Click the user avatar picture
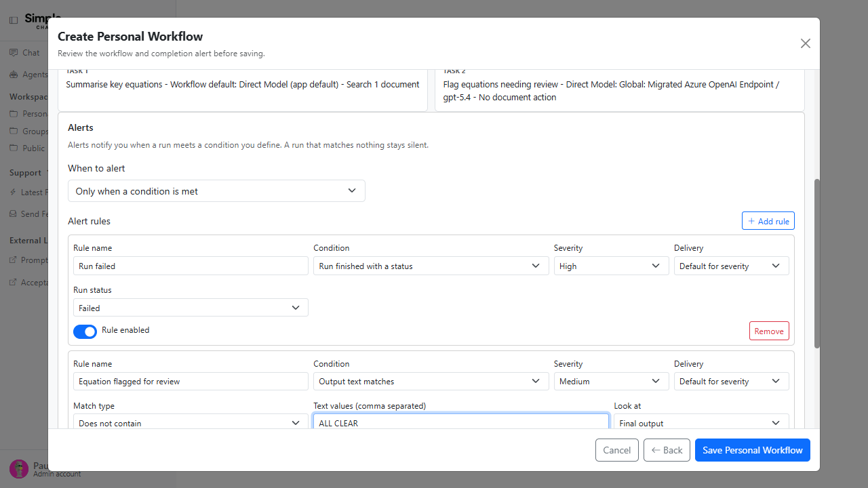The image size is (868, 488). [x=19, y=469]
